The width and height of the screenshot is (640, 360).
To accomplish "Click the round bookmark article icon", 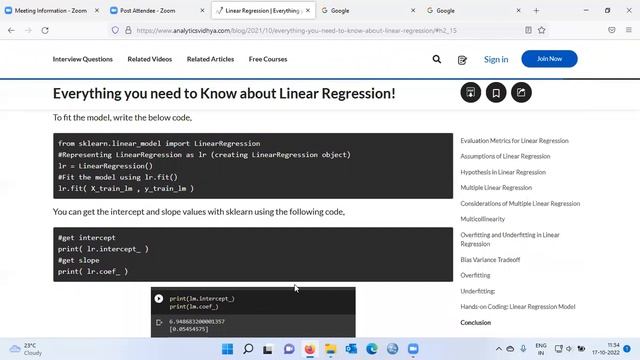I will (x=496, y=93).
